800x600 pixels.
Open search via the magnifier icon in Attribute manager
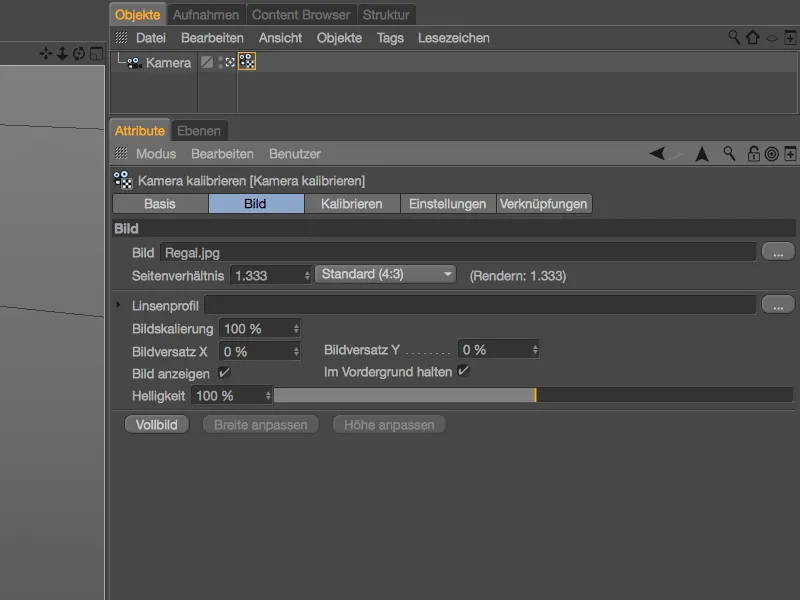728,154
